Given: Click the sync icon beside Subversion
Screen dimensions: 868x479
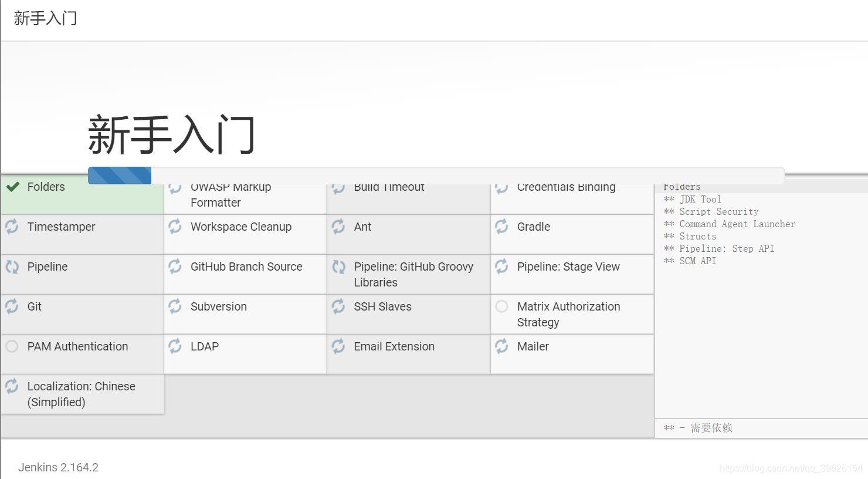Looking at the screenshot, I should pos(175,306).
